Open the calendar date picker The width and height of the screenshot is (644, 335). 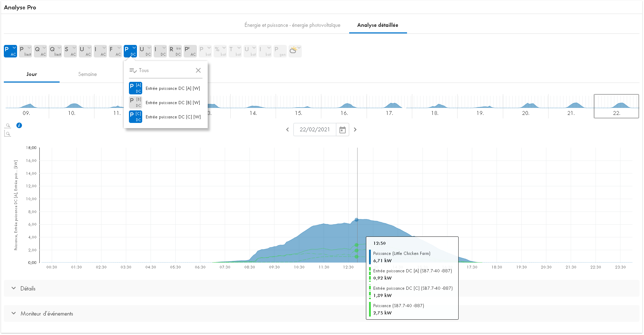tap(343, 129)
